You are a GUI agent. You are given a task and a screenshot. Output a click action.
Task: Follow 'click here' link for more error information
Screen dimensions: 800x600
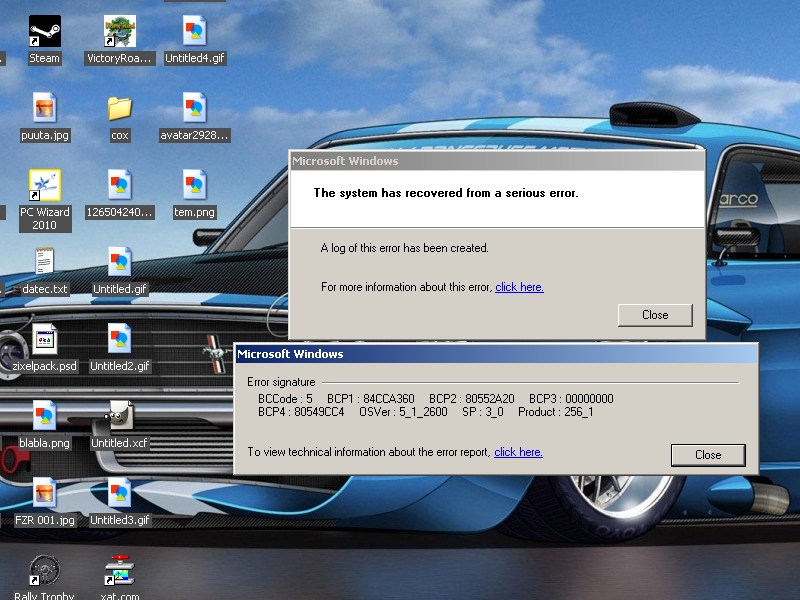519,287
